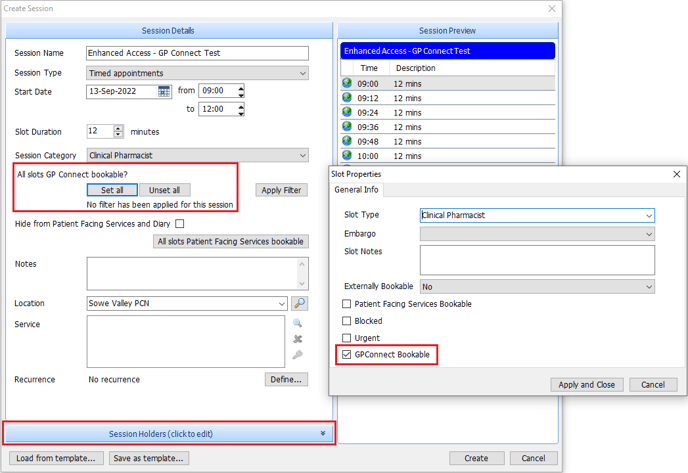Expand the Session Holders section

click(x=169, y=434)
